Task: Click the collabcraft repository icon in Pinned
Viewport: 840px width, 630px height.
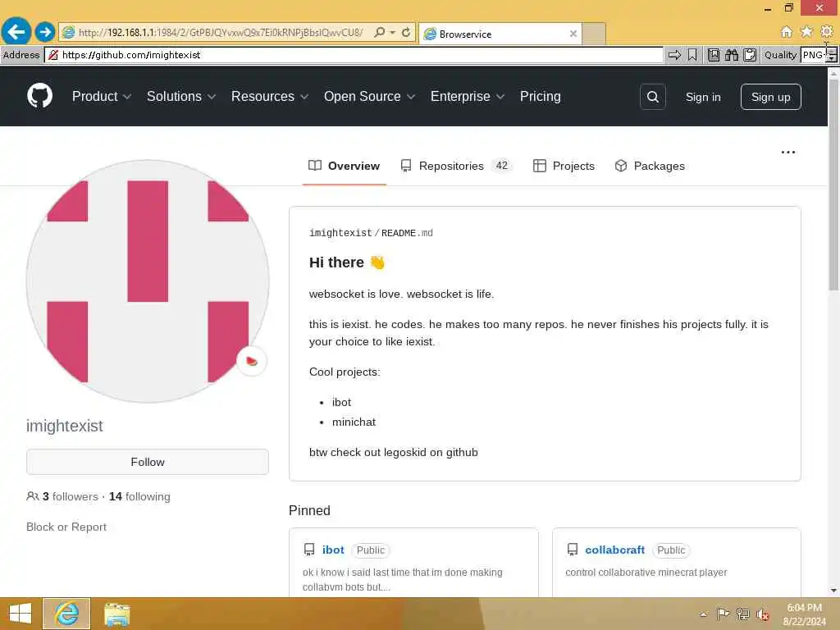Action: point(572,550)
